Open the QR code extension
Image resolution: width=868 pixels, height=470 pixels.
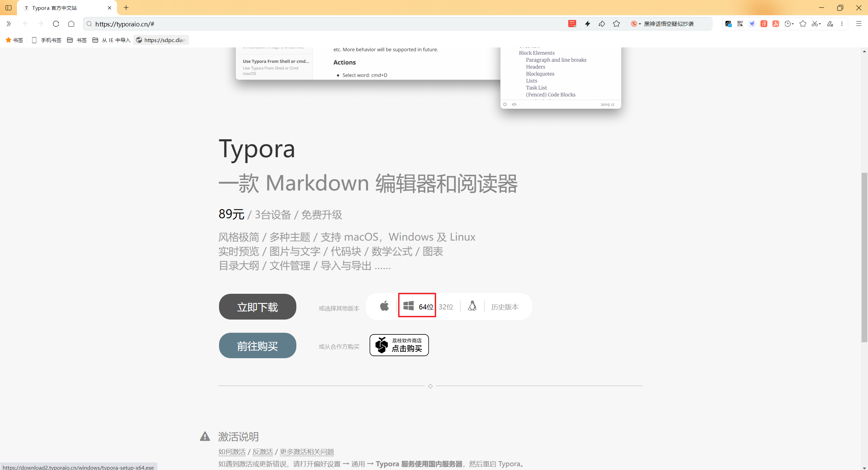740,24
